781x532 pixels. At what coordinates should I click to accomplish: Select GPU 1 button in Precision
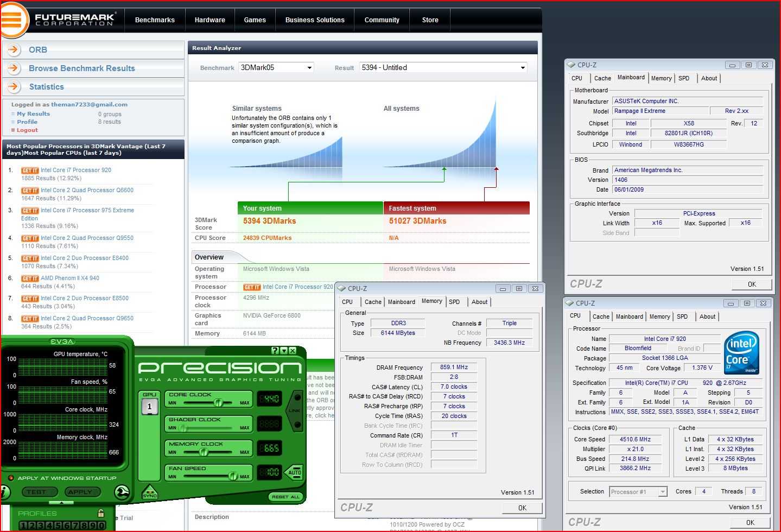[x=150, y=406]
